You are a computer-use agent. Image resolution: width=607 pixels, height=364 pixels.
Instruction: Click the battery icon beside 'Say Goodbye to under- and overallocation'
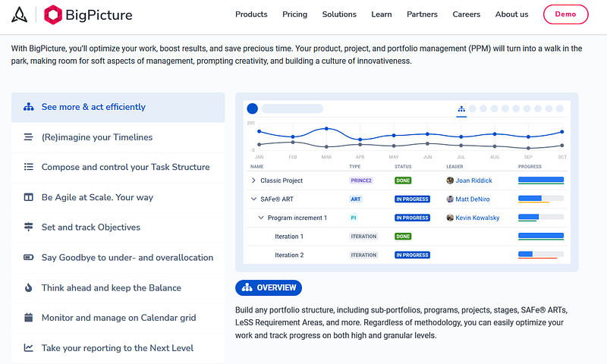(29, 258)
